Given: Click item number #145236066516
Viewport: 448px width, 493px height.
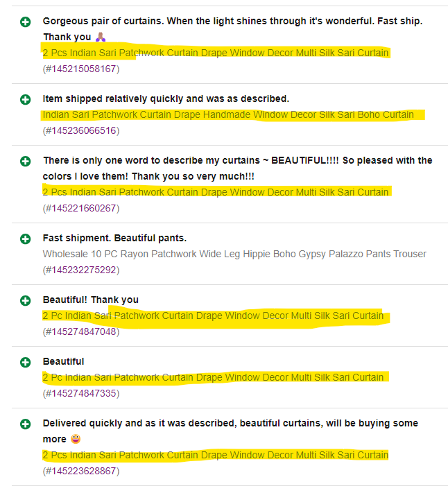Looking at the screenshot, I should click(x=80, y=130).
